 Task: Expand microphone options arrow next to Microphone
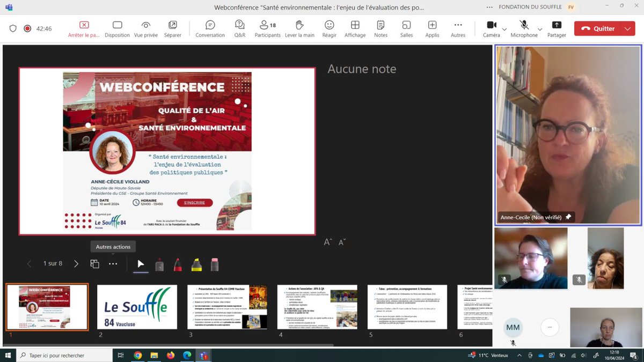540,29
